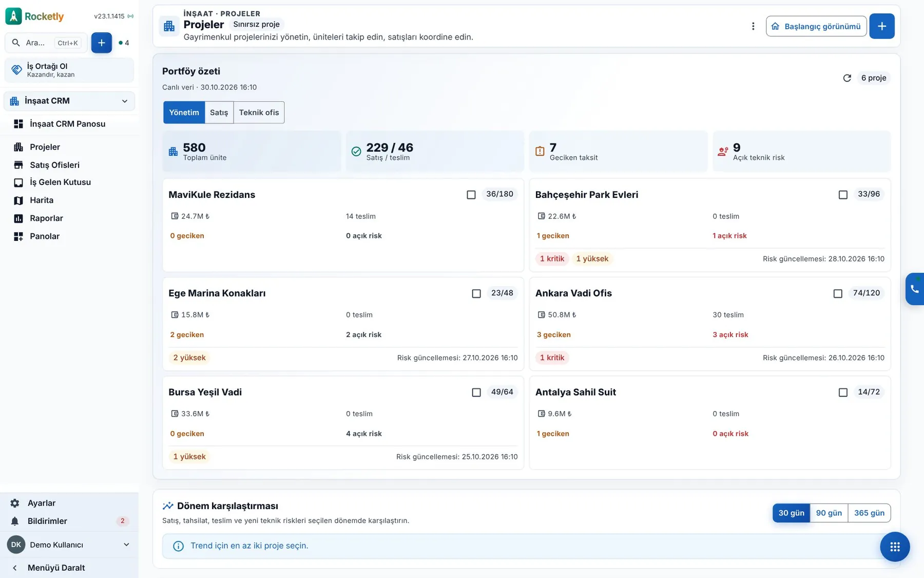The height and width of the screenshot is (578, 924).
Task: Click the Başlangıç görünümü button
Action: pyautogui.click(x=816, y=26)
